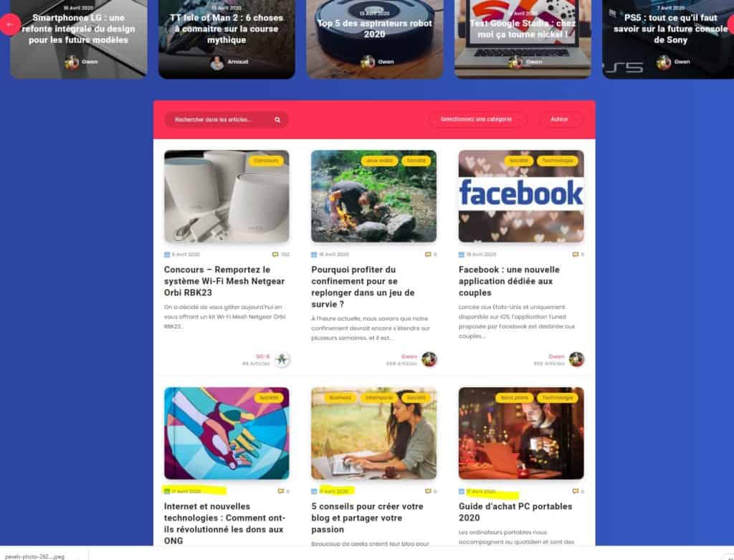
Task: Open 'Facebook : une nouvelle application' article title
Action: (x=509, y=281)
